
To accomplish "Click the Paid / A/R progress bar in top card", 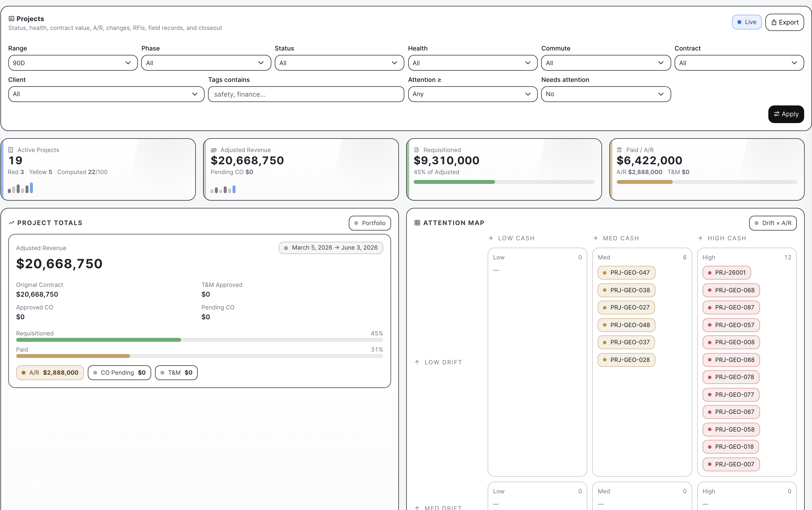I will point(707,182).
